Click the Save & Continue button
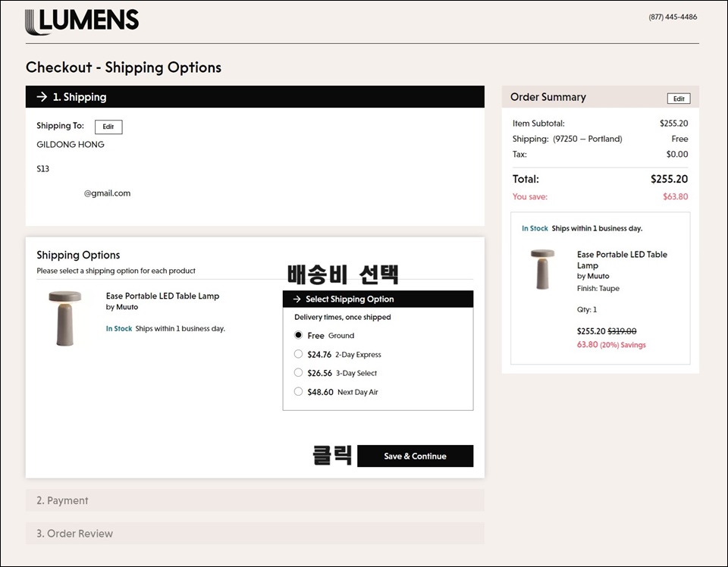 (x=415, y=456)
